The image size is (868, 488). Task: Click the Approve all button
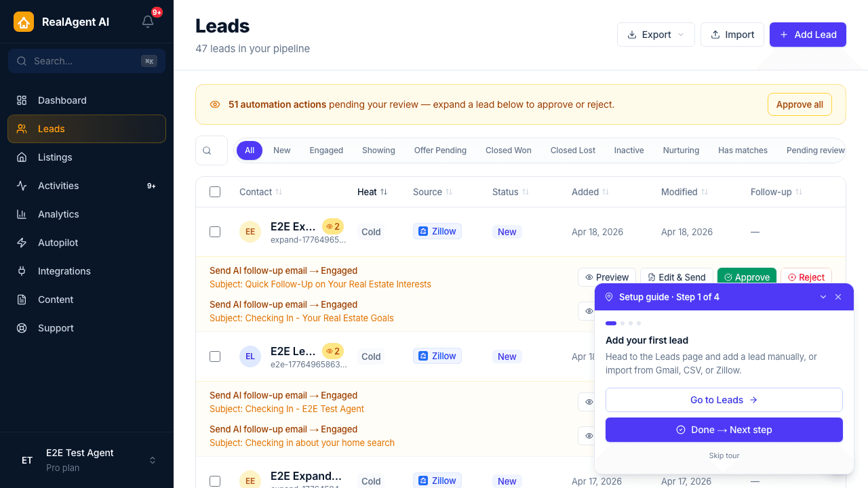(x=800, y=104)
